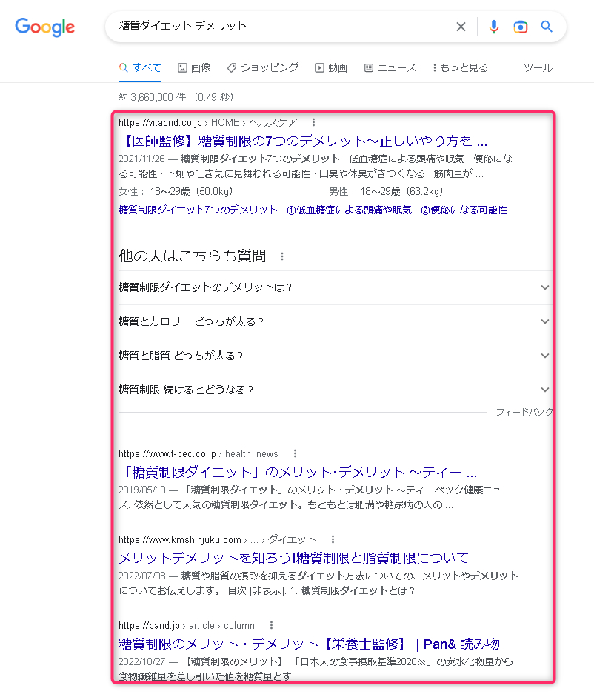The height and width of the screenshot is (700, 594).
Task: Select the すべて tab
Action: (x=140, y=68)
